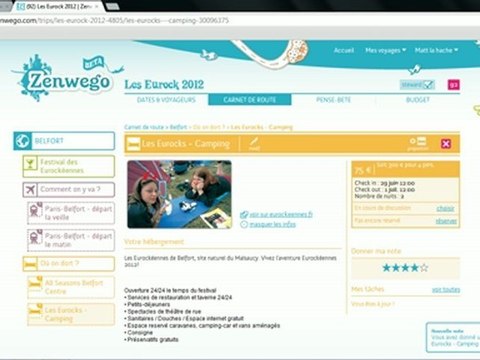Image resolution: width=480 pixels, height=360 pixels.
Task: Click the Belfort breadcrumb link
Action: 178,127
